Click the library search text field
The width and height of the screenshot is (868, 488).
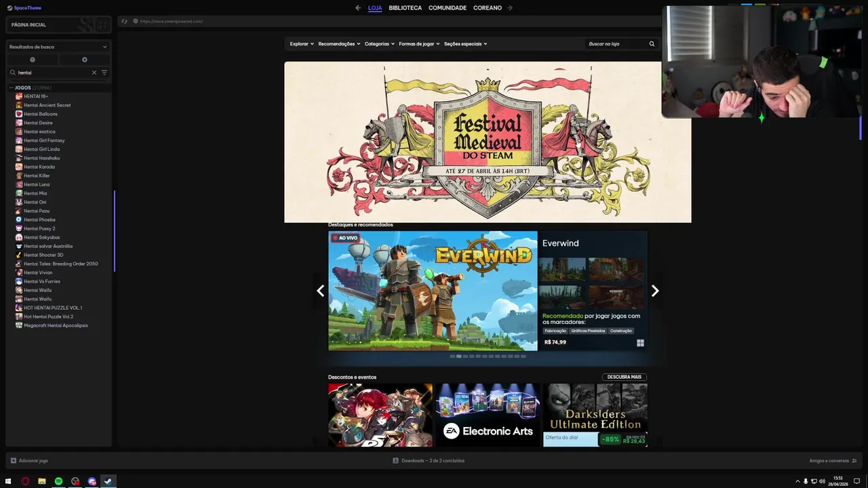tap(53, 73)
